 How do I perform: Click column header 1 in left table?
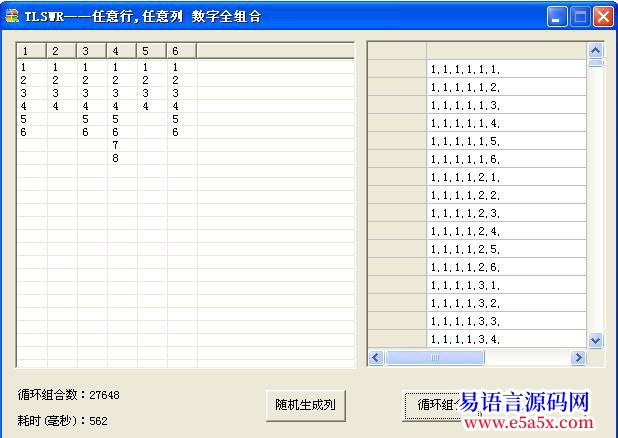pos(32,51)
